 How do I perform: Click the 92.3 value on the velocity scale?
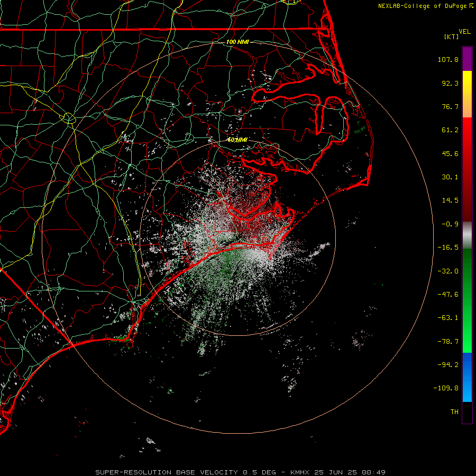tap(450, 83)
